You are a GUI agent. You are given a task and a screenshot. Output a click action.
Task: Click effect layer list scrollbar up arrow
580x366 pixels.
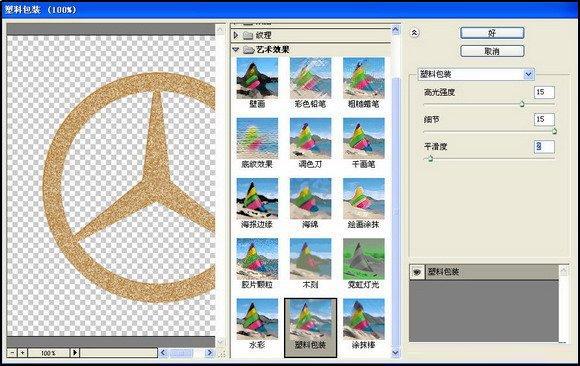pyautogui.click(x=563, y=271)
